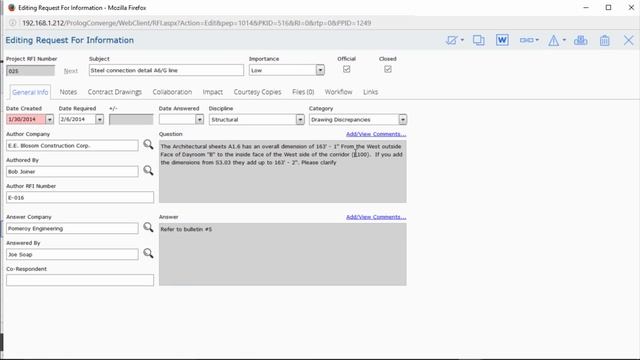Click the browser address bar URL
Screen dimensions: 640x360
197,23
